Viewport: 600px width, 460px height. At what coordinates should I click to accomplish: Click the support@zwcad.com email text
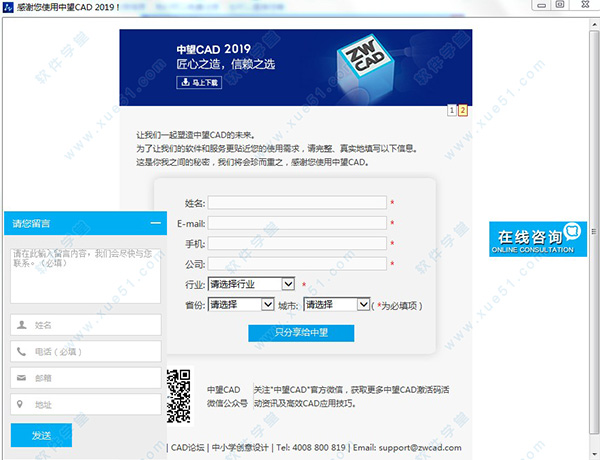[420, 447]
